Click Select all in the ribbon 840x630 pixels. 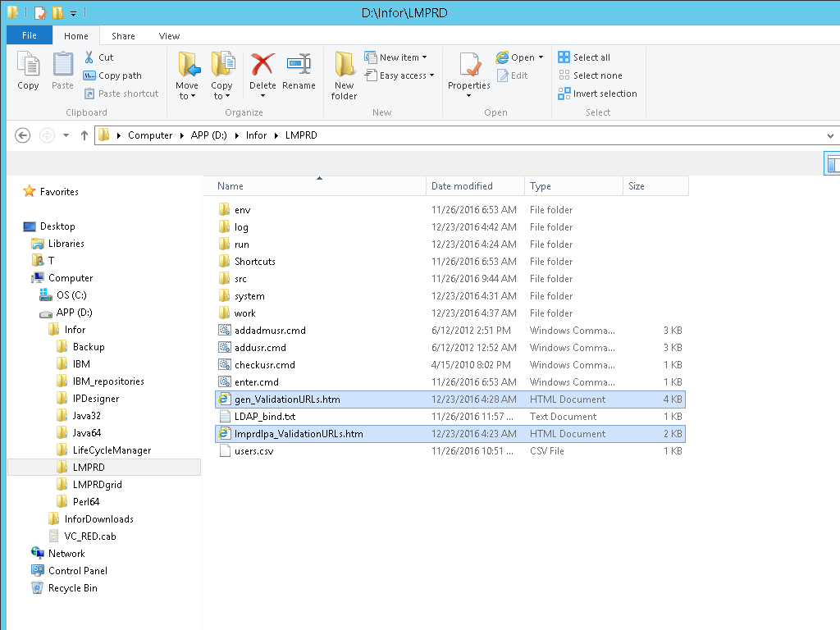(584, 57)
